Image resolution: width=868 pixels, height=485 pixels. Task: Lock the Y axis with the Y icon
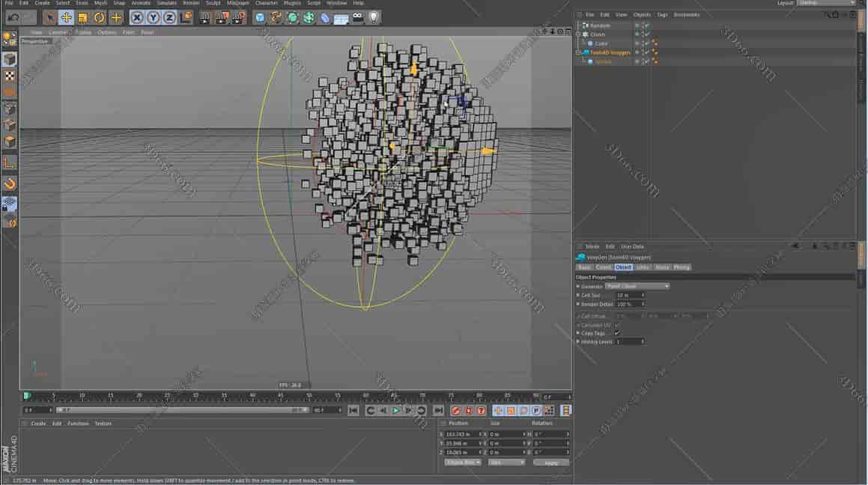[154, 17]
